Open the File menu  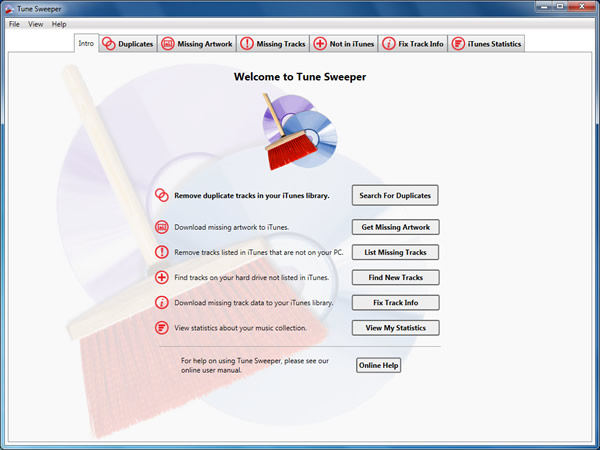14,24
